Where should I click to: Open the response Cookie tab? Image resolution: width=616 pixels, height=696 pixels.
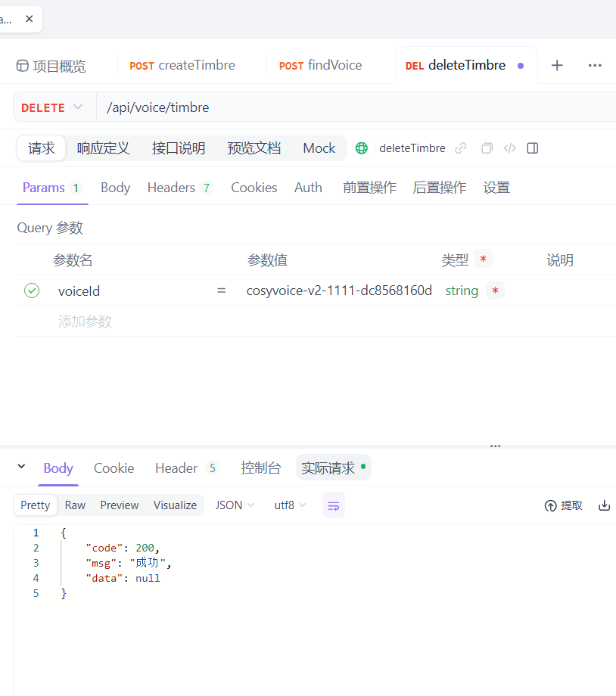point(114,468)
